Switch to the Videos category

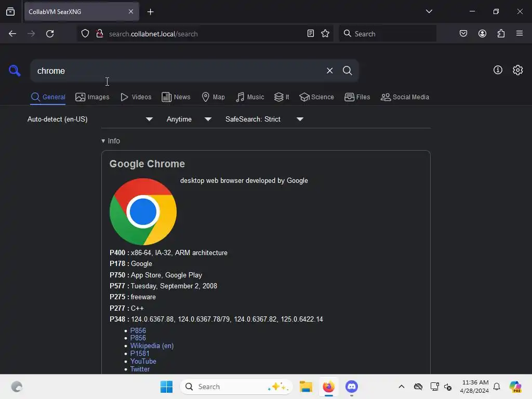click(x=136, y=97)
